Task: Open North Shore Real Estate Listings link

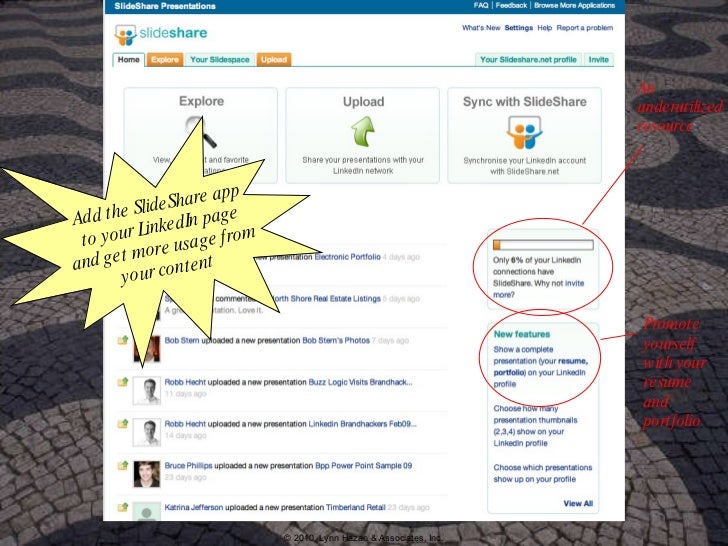Action: pyautogui.click(x=325, y=299)
